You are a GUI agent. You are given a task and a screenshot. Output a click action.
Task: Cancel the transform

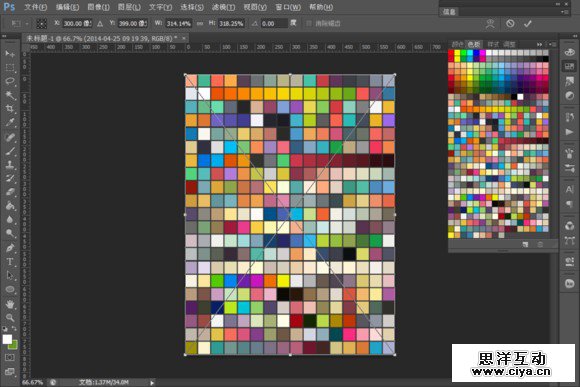click(510, 24)
